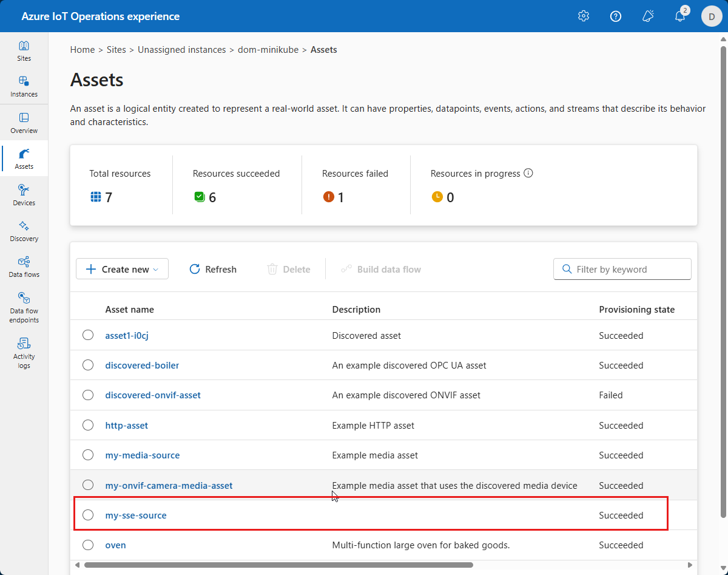
Task: Select the my-sse-source row radio button
Action: [88, 515]
